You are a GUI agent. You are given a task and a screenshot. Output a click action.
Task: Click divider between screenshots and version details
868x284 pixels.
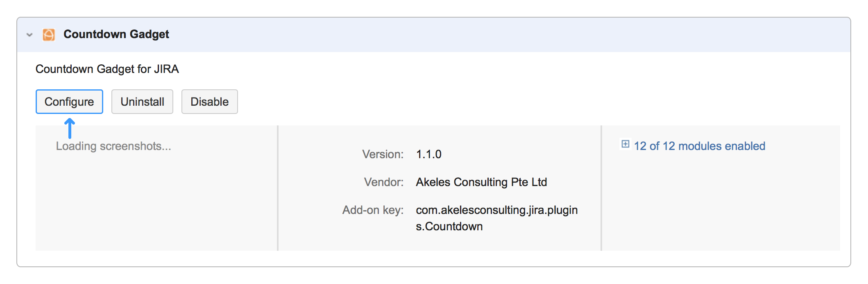[x=278, y=189]
